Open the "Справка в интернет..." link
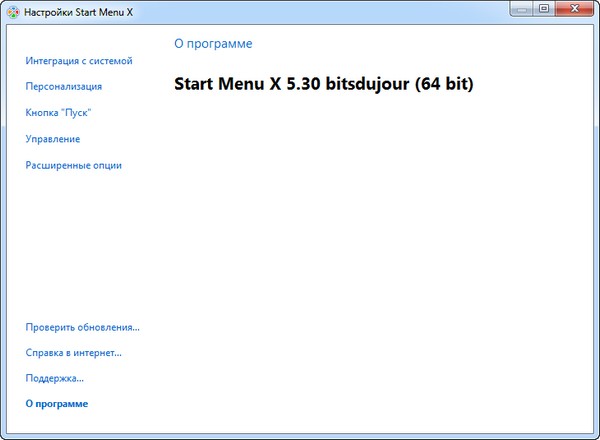 (74, 353)
